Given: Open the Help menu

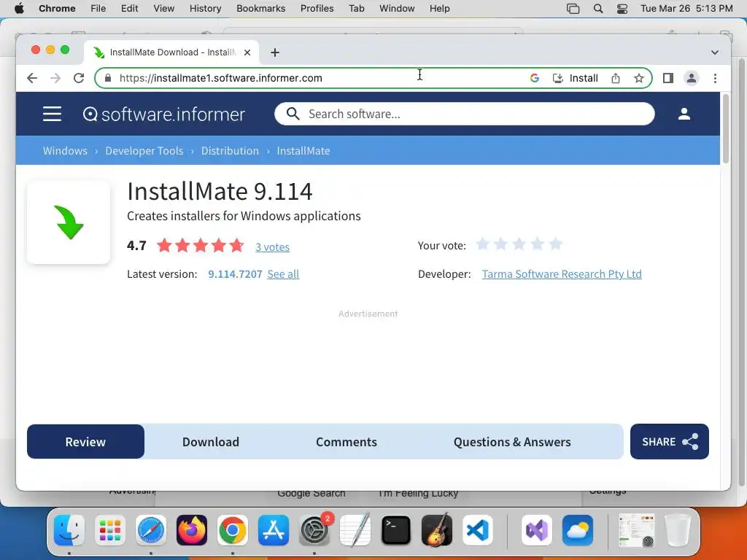Looking at the screenshot, I should point(439,9).
